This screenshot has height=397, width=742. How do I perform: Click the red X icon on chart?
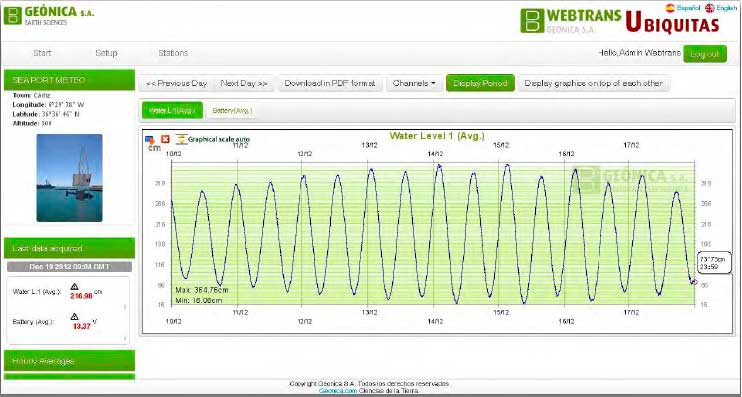(x=165, y=139)
